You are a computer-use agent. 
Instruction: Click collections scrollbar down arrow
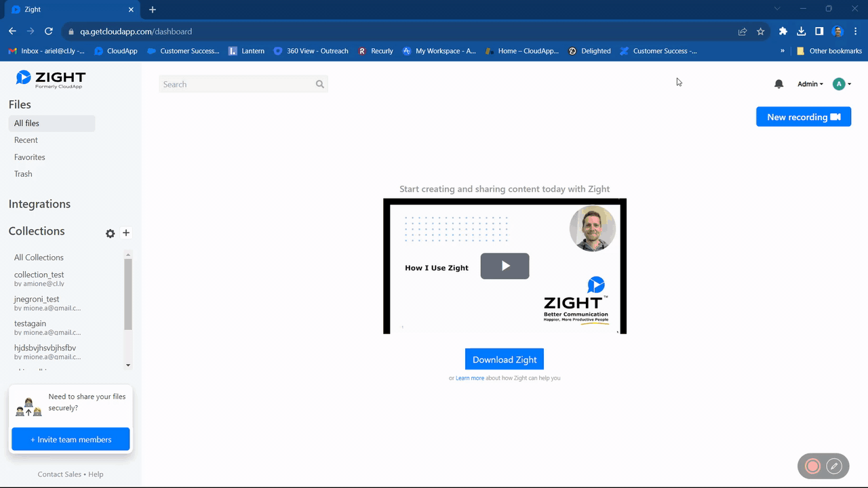coord(128,365)
